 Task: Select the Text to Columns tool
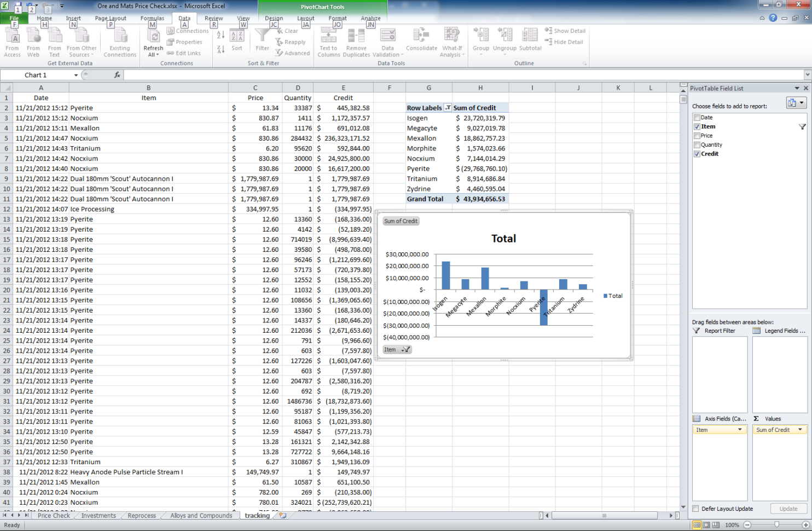point(328,41)
